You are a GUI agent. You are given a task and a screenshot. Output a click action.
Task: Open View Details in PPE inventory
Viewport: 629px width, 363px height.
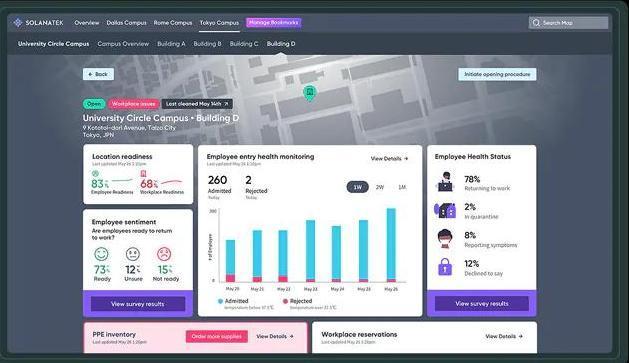[275, 337]
